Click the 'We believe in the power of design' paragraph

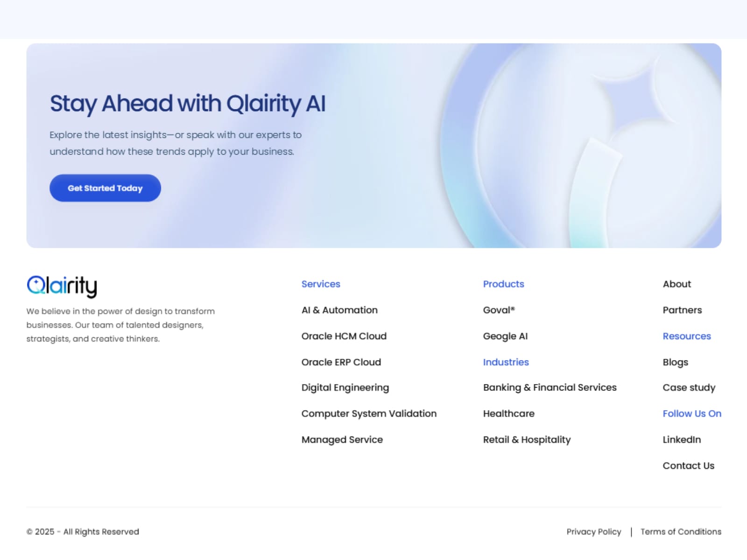pos(120,325)
